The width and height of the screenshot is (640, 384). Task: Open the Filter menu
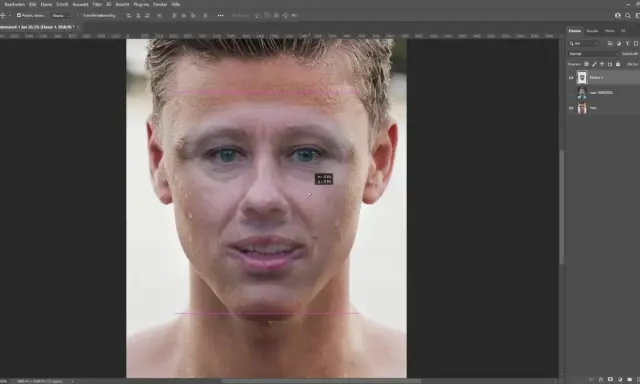pyautogui.click(x=97, y=4)
